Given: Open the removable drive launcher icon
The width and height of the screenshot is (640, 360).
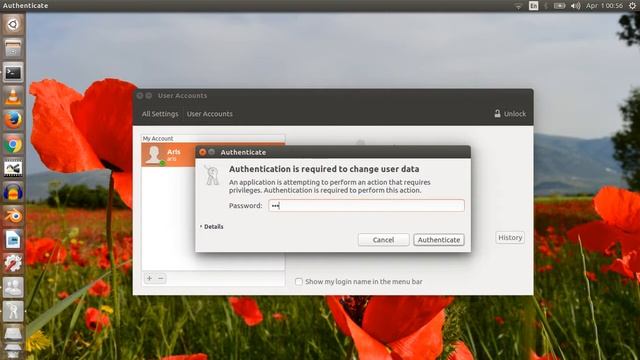Looking at the screenshot, I should click(x=13, y=335).
